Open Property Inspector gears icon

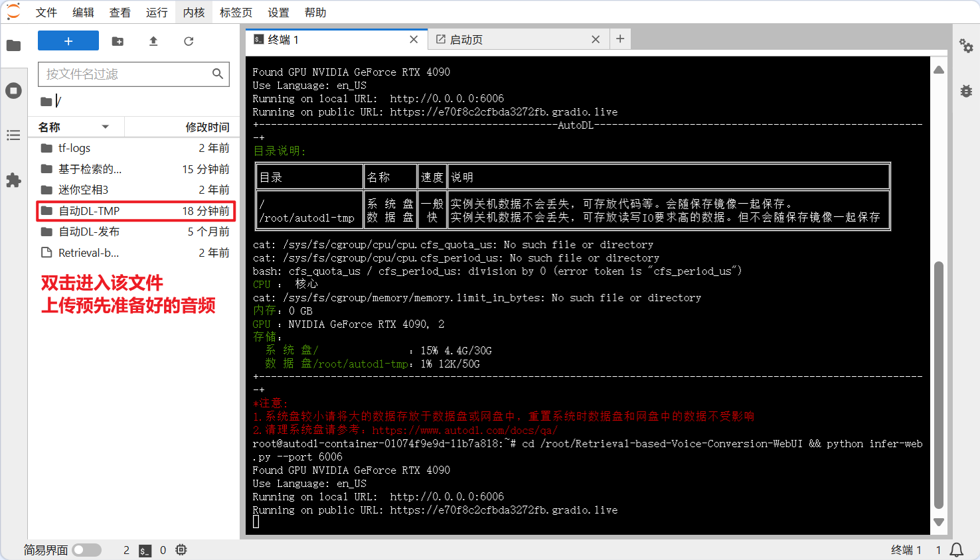tap(966, 46)
